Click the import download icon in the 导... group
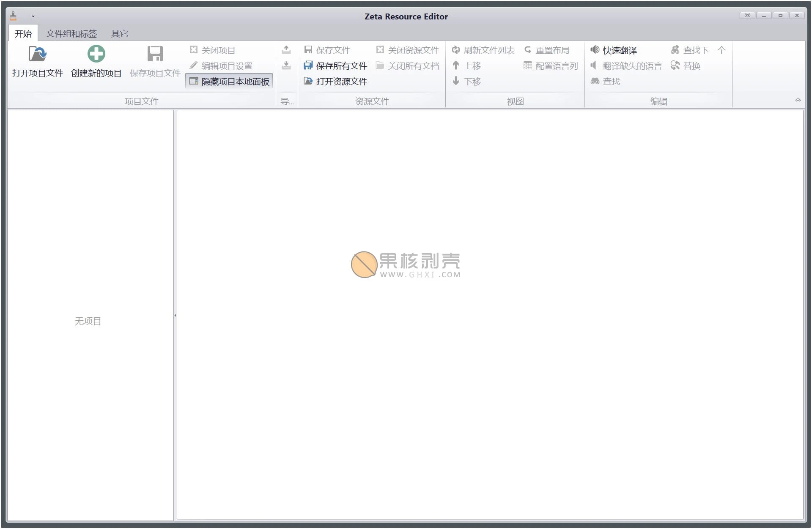Viewport: 812px width, 529px height. coord(286,65)
